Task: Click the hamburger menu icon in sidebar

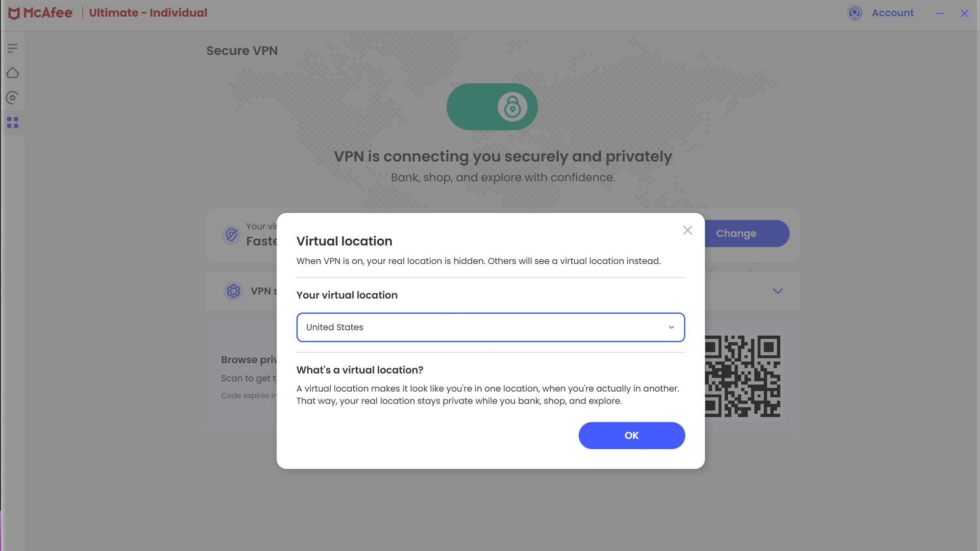Action: click(13, 48)
